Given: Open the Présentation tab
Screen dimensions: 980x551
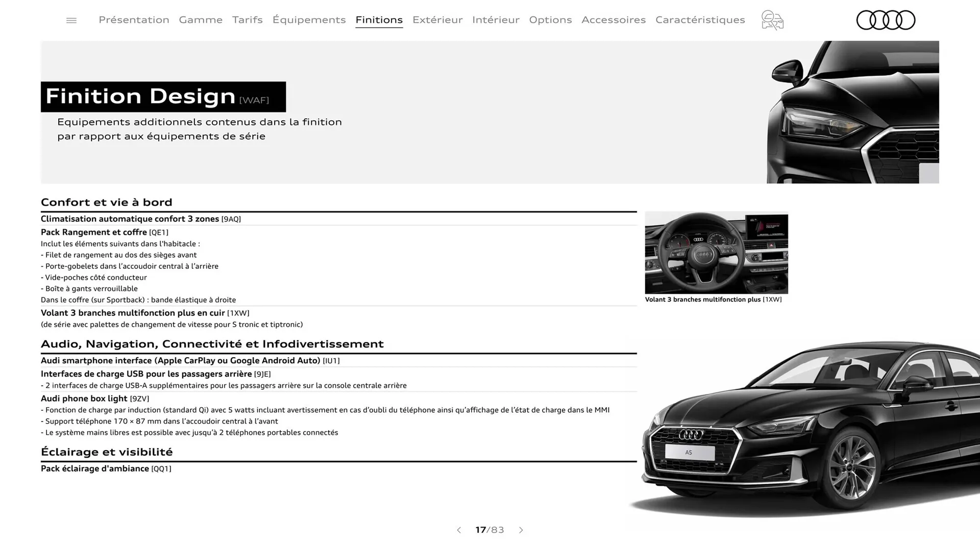Looking at the screenshot, I should point(134,20).
